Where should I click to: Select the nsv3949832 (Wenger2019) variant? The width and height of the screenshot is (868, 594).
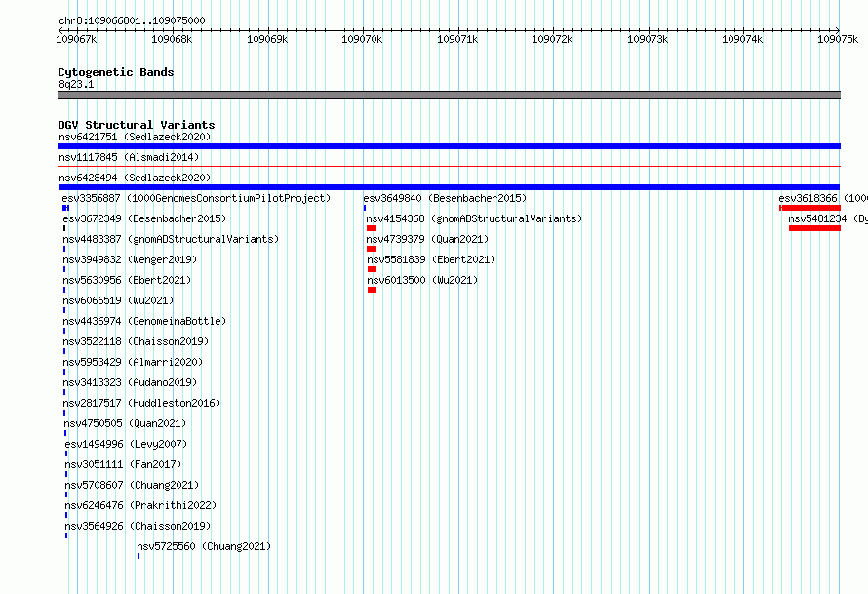click(130, 259)
